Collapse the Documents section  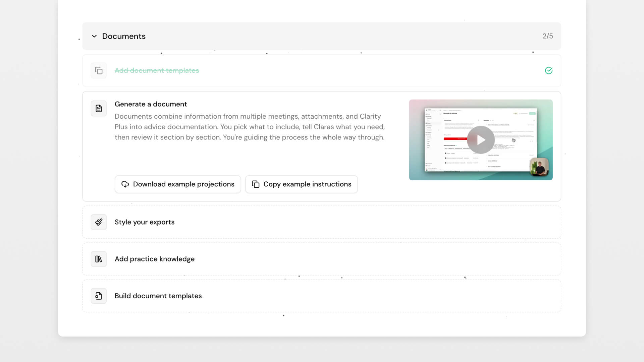coord(94,36)
